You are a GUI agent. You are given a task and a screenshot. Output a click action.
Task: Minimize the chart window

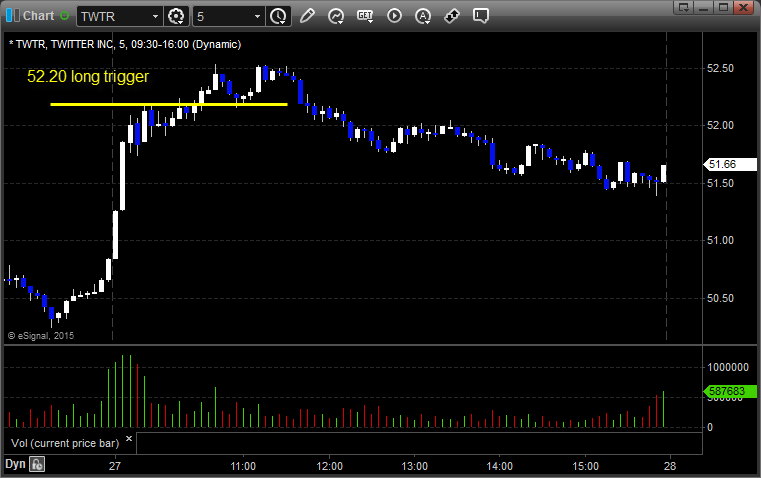pyautogui.click(x=704, y=7)
